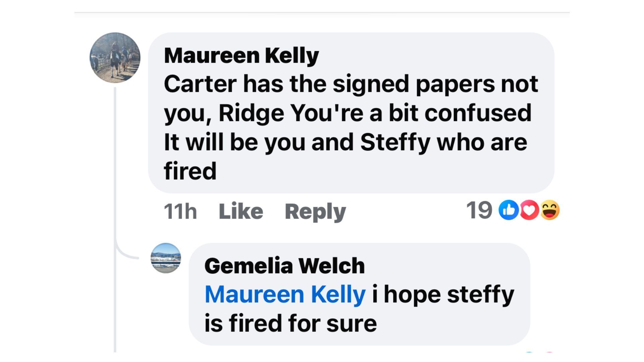The width and height of the screenshot is (644, 362).
Task: Click the 11h comment timestamp
Action: (180, 211)
